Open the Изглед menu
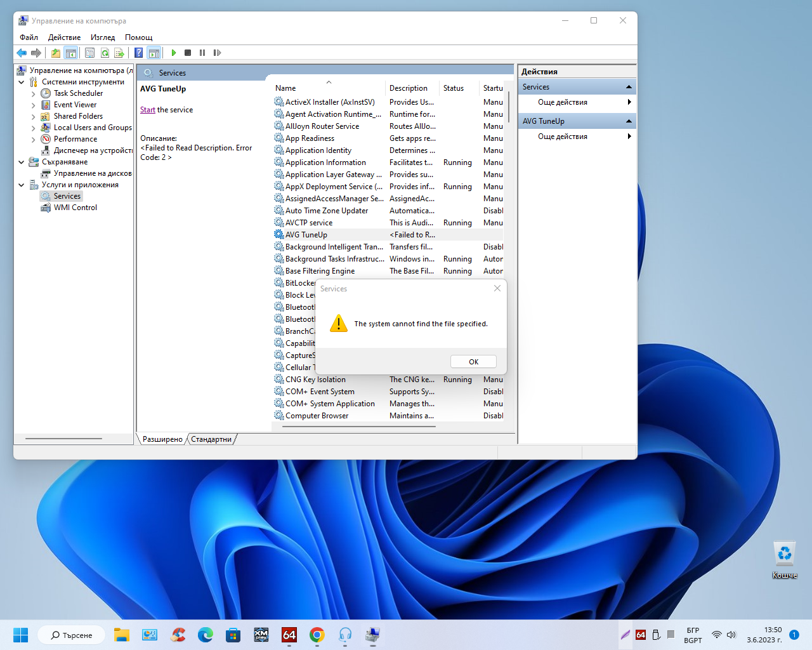 click(x=103, y=37)
